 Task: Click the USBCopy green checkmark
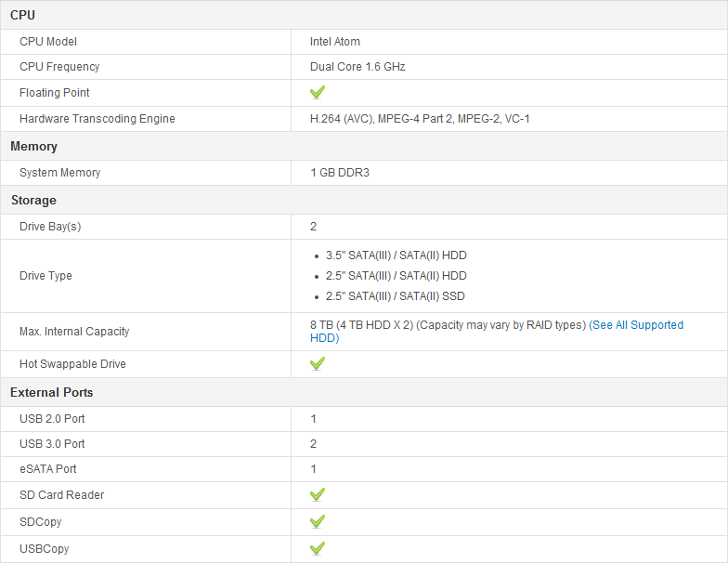pyautogui.click(x=317, y=549)
